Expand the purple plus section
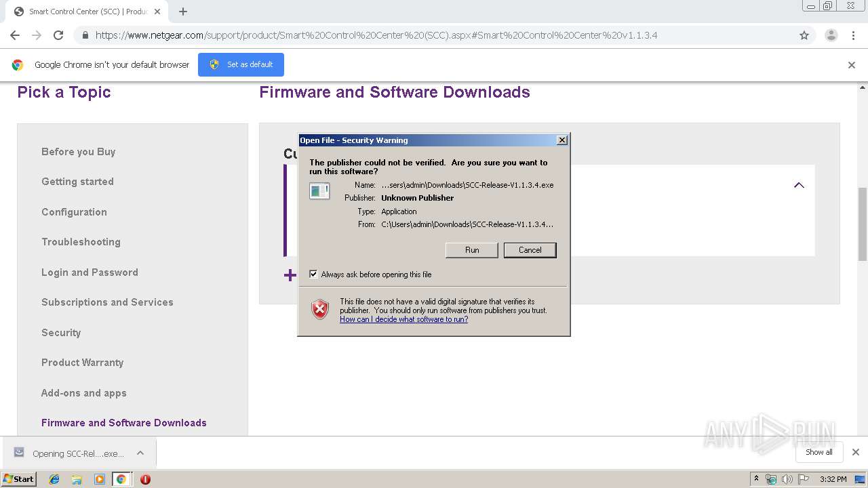 pos(290,274)
